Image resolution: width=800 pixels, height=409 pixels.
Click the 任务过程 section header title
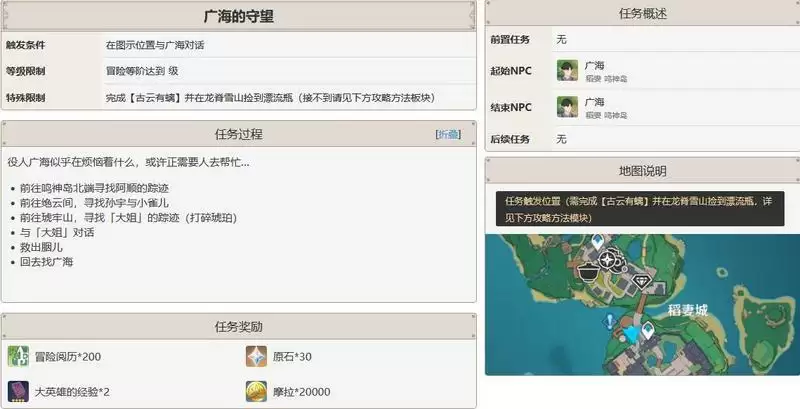click(x=239, y=134)
